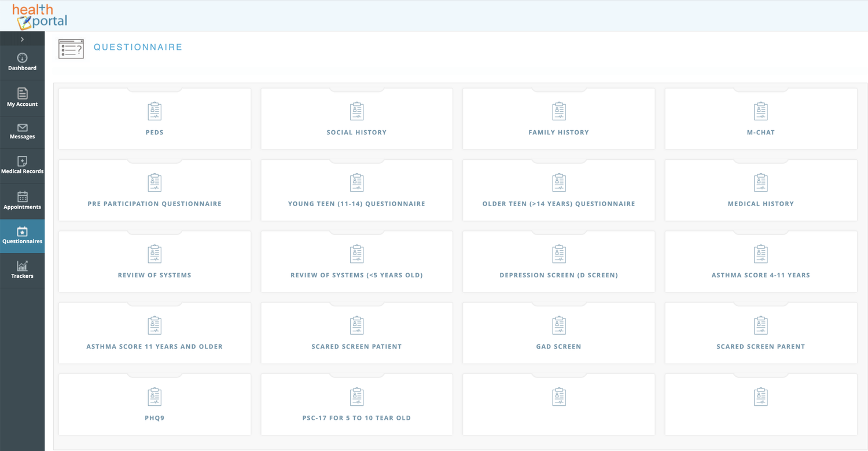Select Young Teen (11-14) Questionnaire
Screen dimensions: 868x451
point(356,190)
